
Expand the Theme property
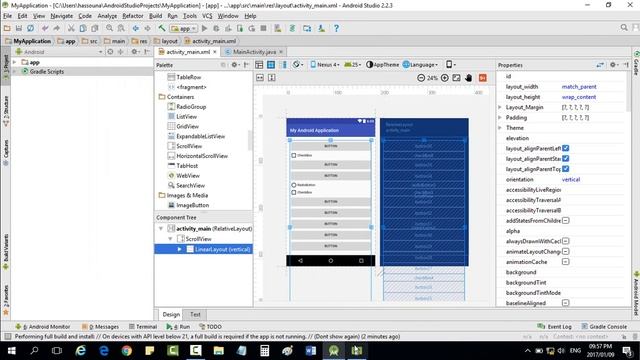tap(500, 128)
